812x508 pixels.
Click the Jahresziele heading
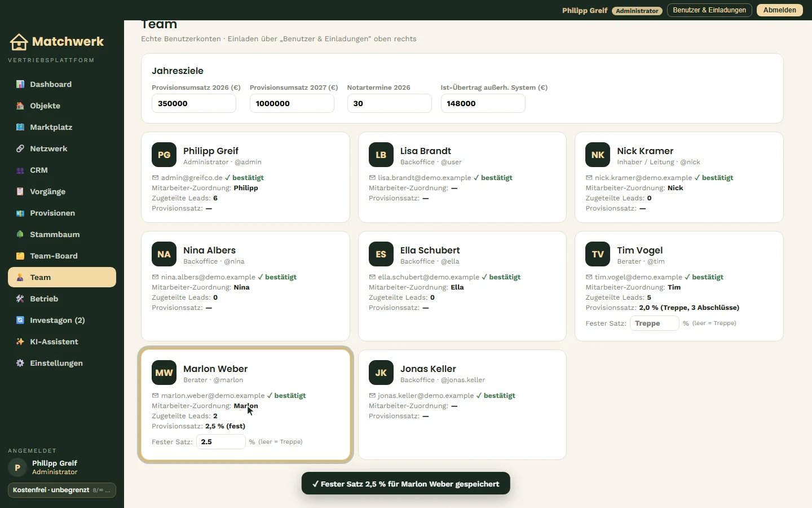(x=178, y=71)
